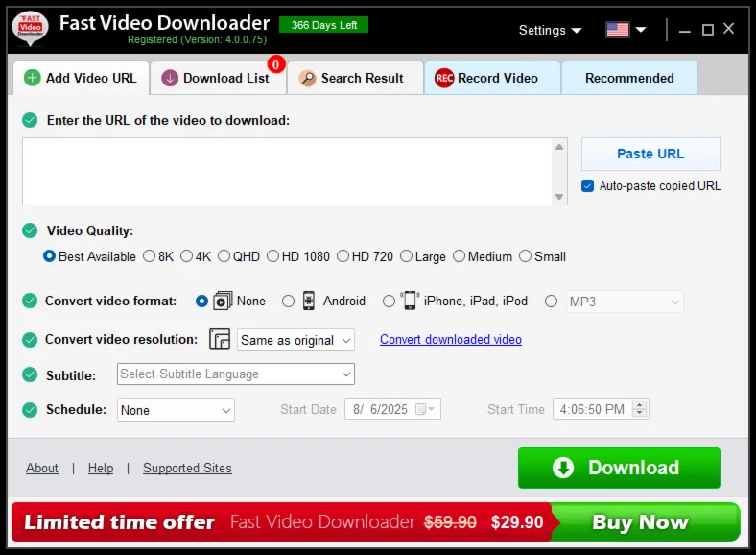Click the green checkmark beside Video Quality
756x555 pixels.
point(30,230)
